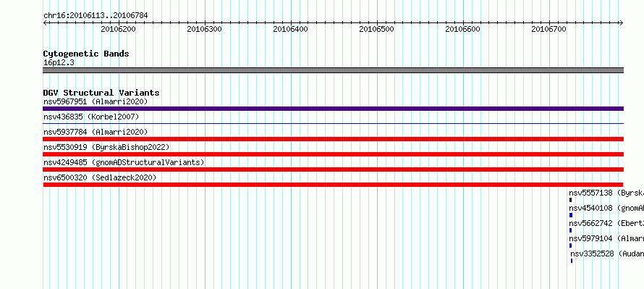Click the 20106600 ruler position
The height and width of the screenshot is (289, 644).
coord(463,29)
